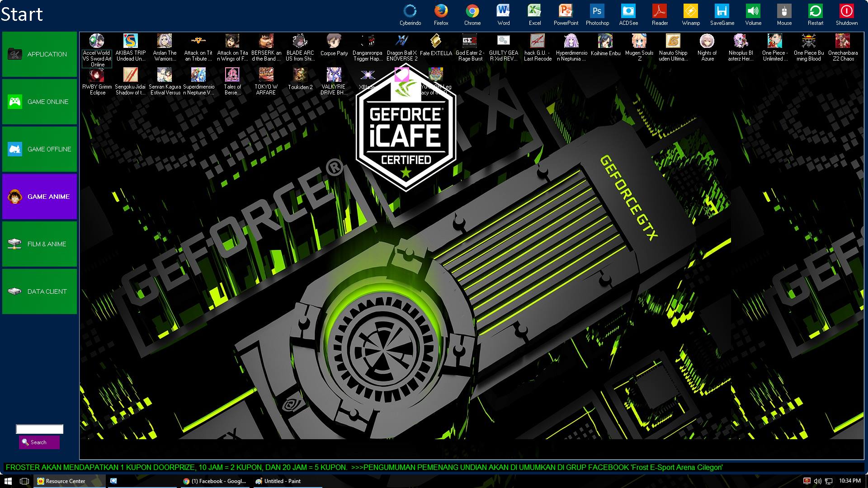Open the ACDSee shortcut
868x488 pixels.
[628, 14]
